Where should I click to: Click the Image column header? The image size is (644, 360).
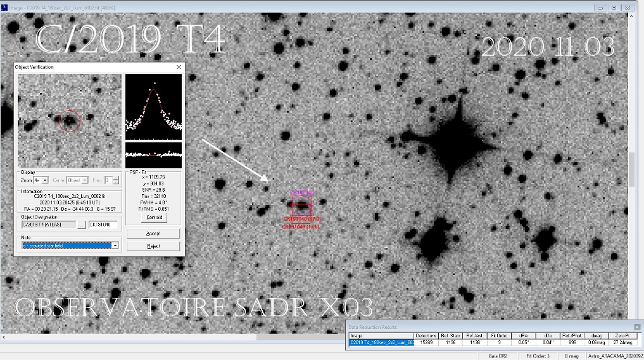pos(381,336)
